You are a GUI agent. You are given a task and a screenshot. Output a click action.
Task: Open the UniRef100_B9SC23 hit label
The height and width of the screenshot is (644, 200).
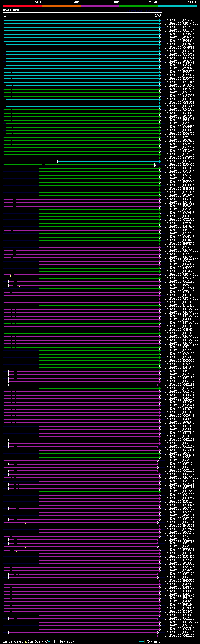(x=179, y=20)
